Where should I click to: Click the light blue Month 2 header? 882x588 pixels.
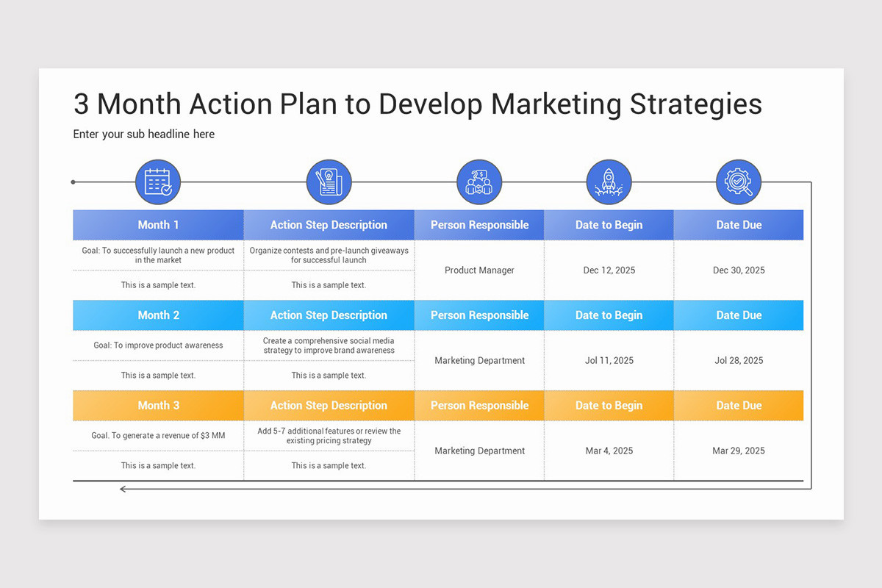[x=158, y=315]
